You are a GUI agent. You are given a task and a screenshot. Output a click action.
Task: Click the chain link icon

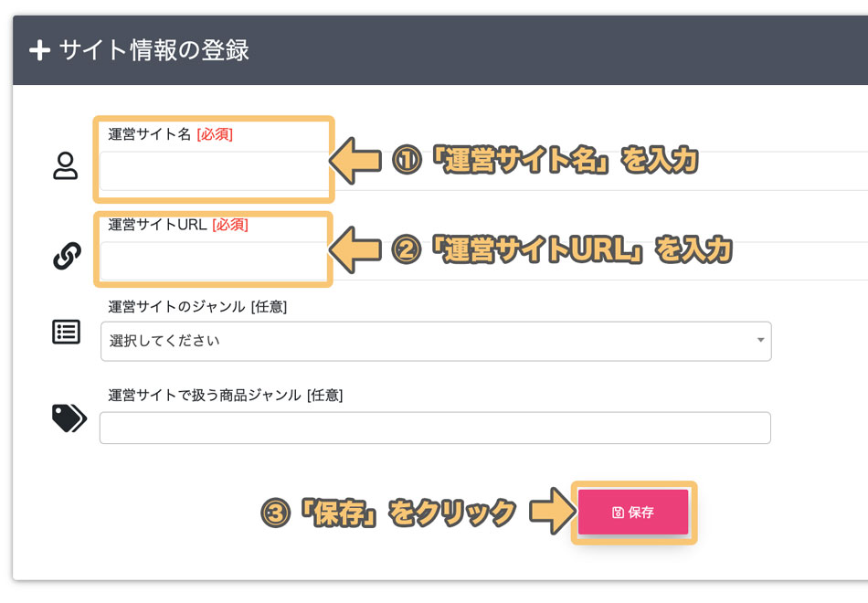point(67,256)
